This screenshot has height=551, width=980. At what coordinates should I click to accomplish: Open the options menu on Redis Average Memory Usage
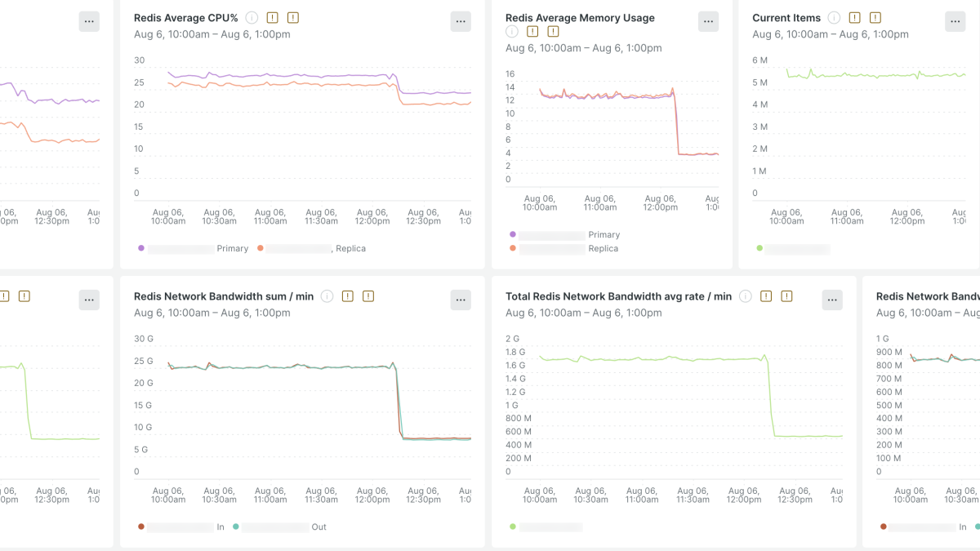(707, 21)
